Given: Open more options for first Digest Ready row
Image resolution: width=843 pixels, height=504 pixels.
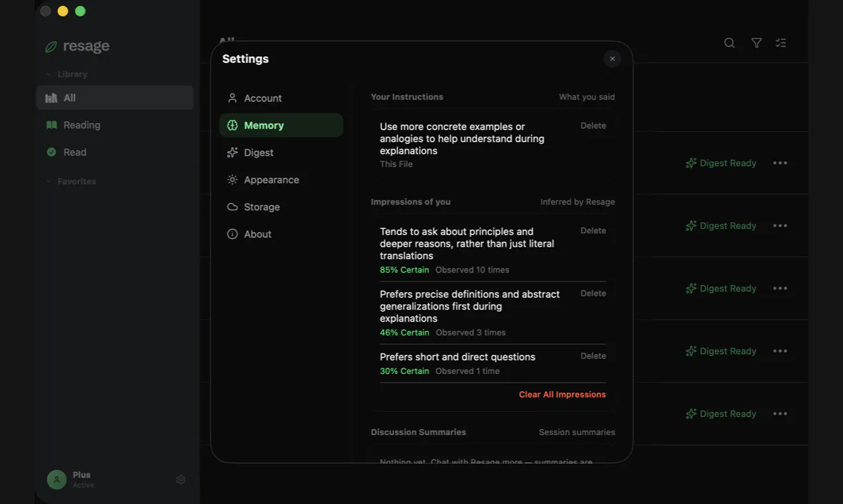Looking at the screenshot, I should [x=780, y=163].
